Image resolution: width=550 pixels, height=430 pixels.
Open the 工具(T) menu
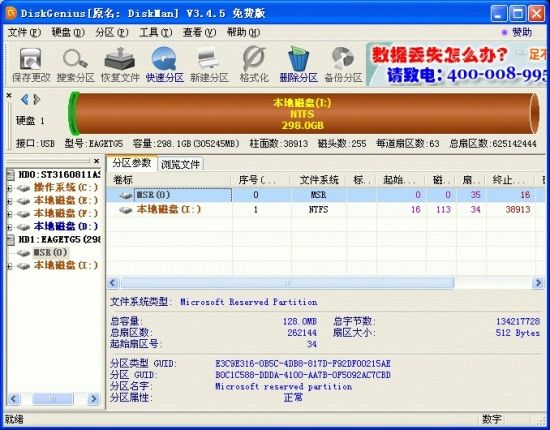click(156, 32)
